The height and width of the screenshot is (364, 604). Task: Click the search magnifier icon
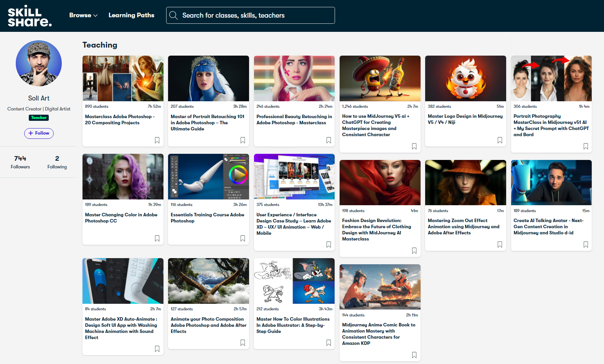(x=173, y=15)
